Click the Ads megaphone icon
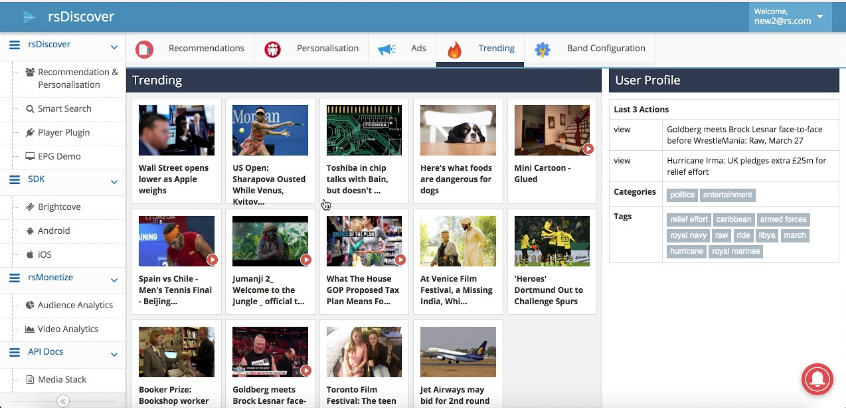The image size is (846, 408). pyautogui.click(x=386, y=49)
